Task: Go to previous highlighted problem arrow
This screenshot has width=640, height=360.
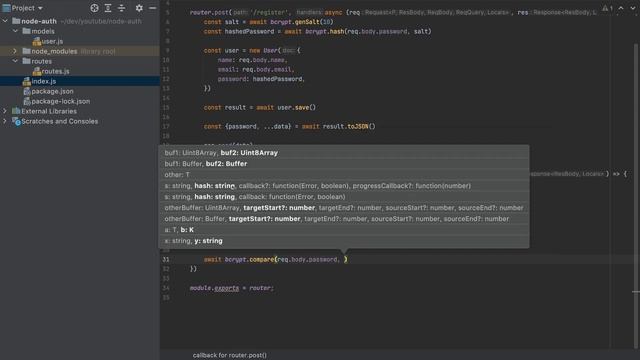Action: (621, 8)
